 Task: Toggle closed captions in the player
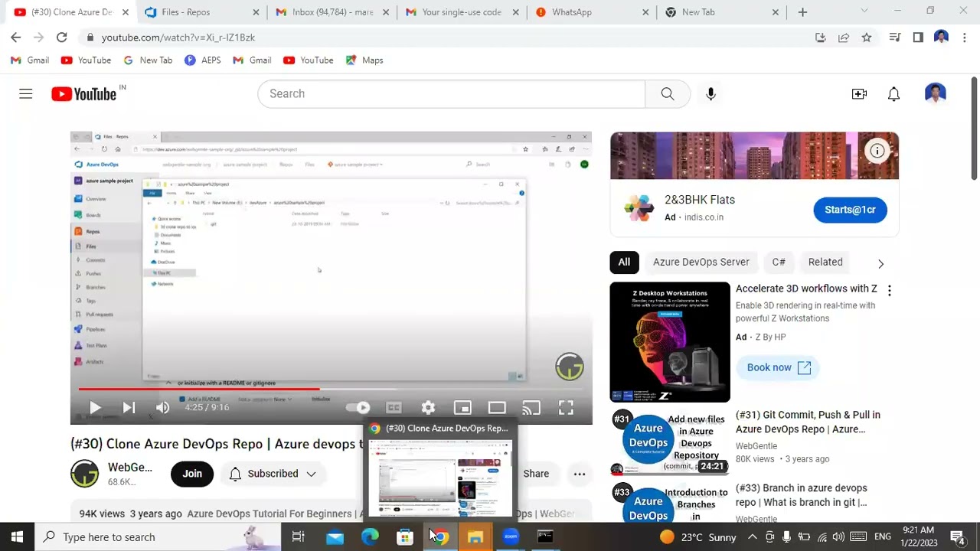(394, 408)
